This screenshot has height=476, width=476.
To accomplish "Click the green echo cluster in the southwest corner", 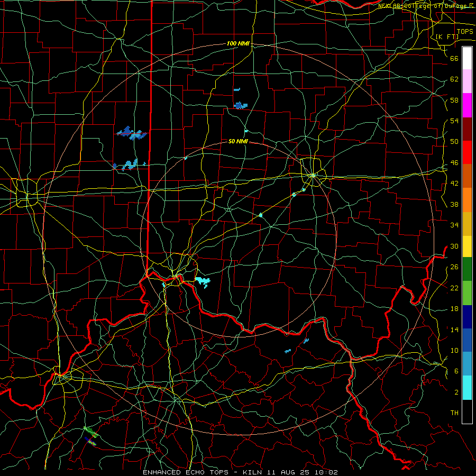I will [90, 432].
